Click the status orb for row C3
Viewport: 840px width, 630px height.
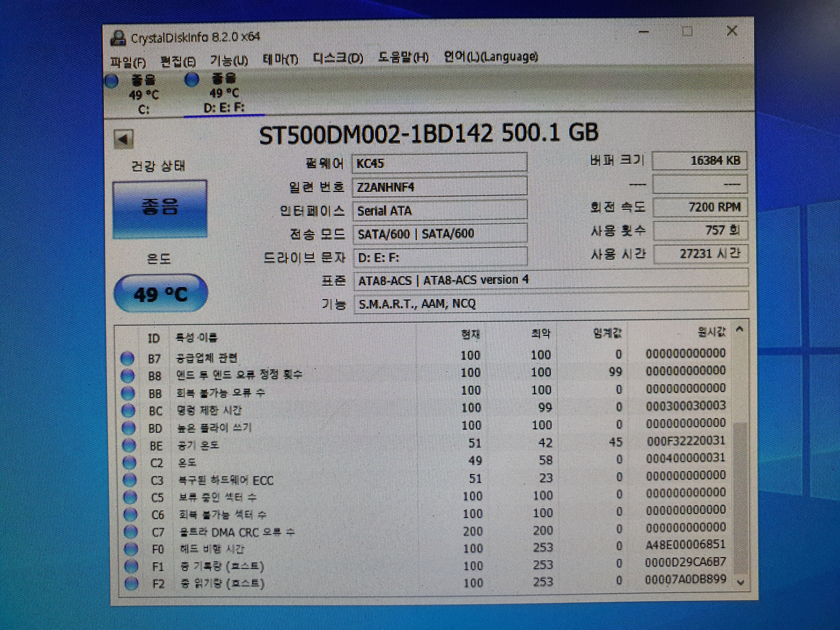coord(130,480)
